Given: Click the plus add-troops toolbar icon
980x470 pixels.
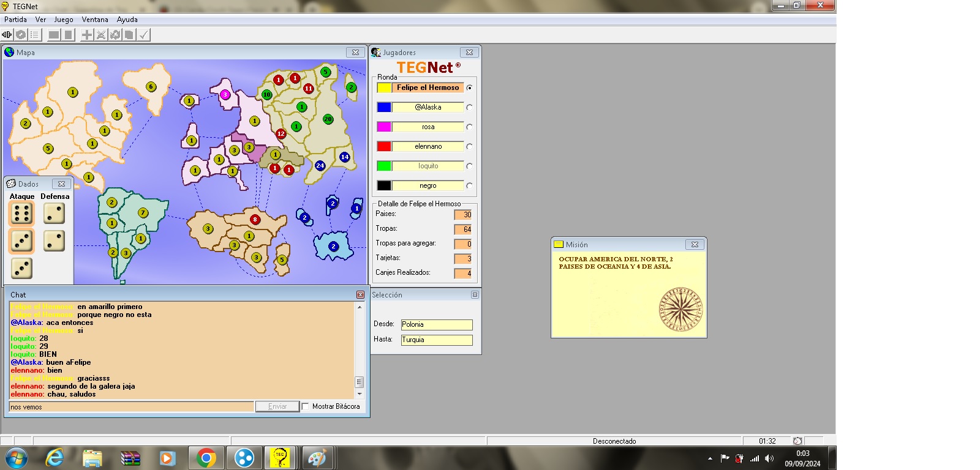Looking at the screenshot, I should (x=87, y=35).
